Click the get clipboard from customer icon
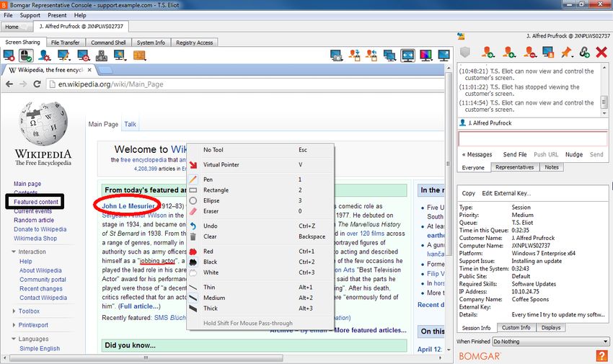613x364 pixels. [x=371, y=56]
